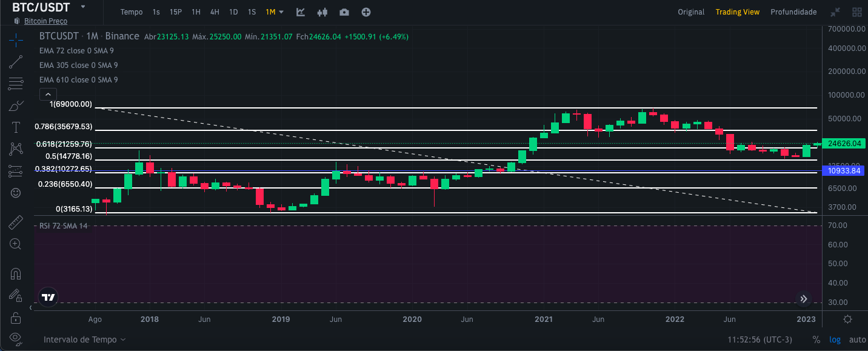Open chart settings gear icon
Screen dimensions: 868x351
848,319
